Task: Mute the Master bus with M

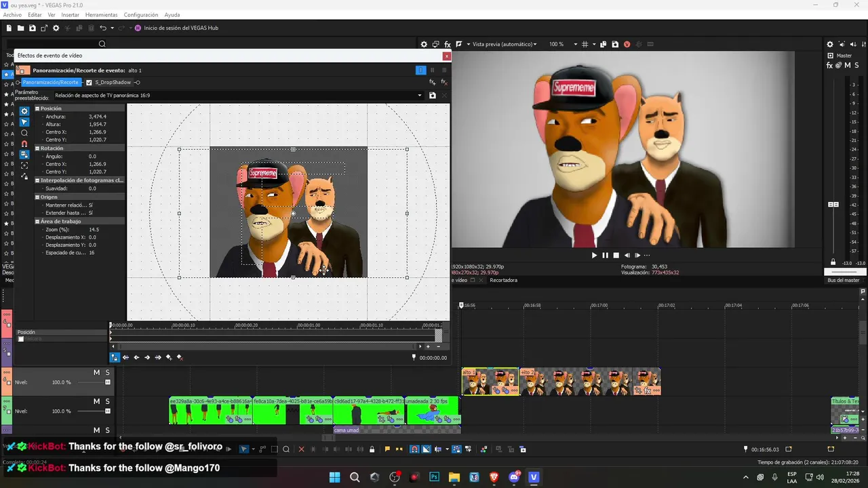Action: pos(848,66)
